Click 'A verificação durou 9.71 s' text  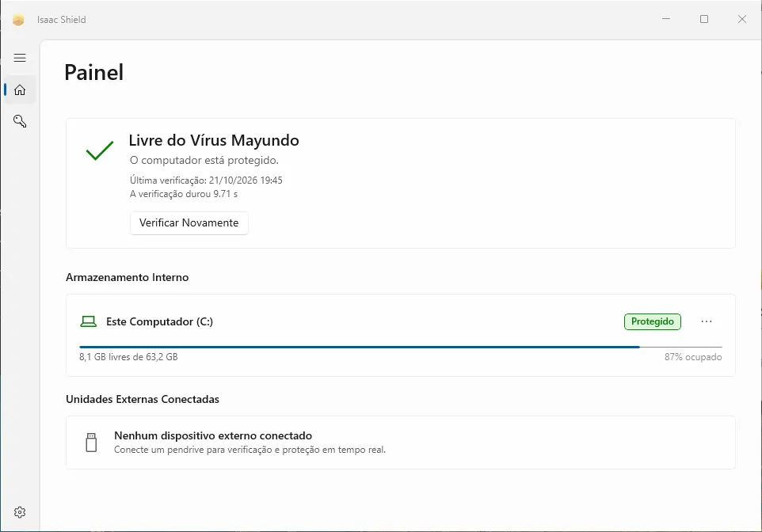pos(184,194)
